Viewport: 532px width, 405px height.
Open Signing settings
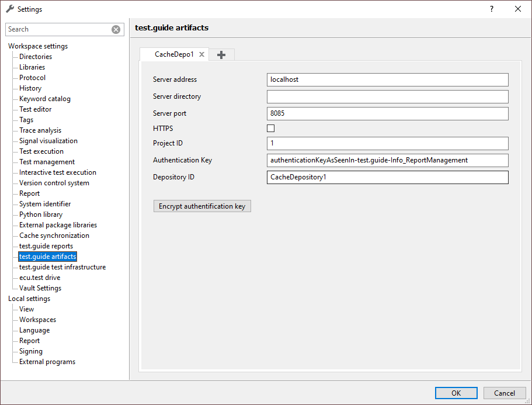click(x=31, y=351)
